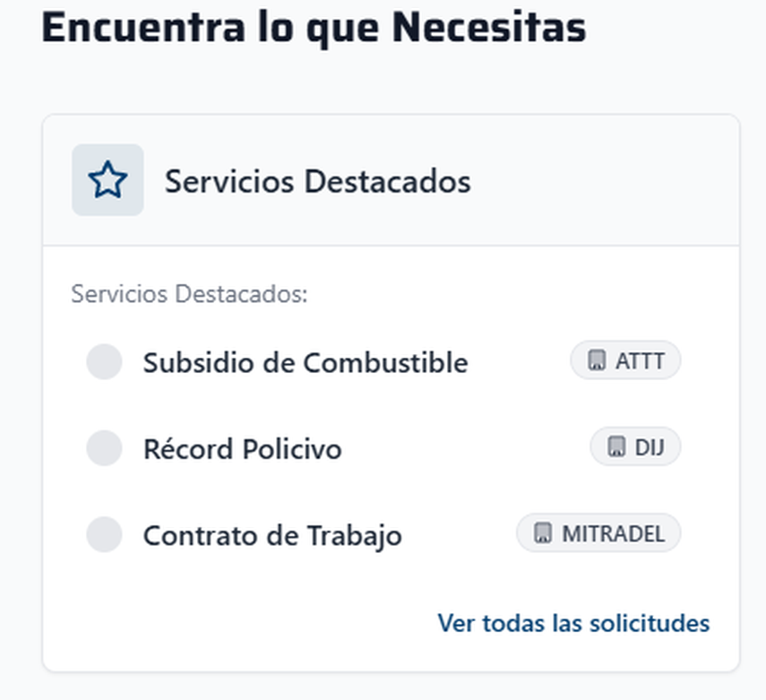
Task: Select the circle beside Contrato de Trabajo
Action: coord(104,534)
